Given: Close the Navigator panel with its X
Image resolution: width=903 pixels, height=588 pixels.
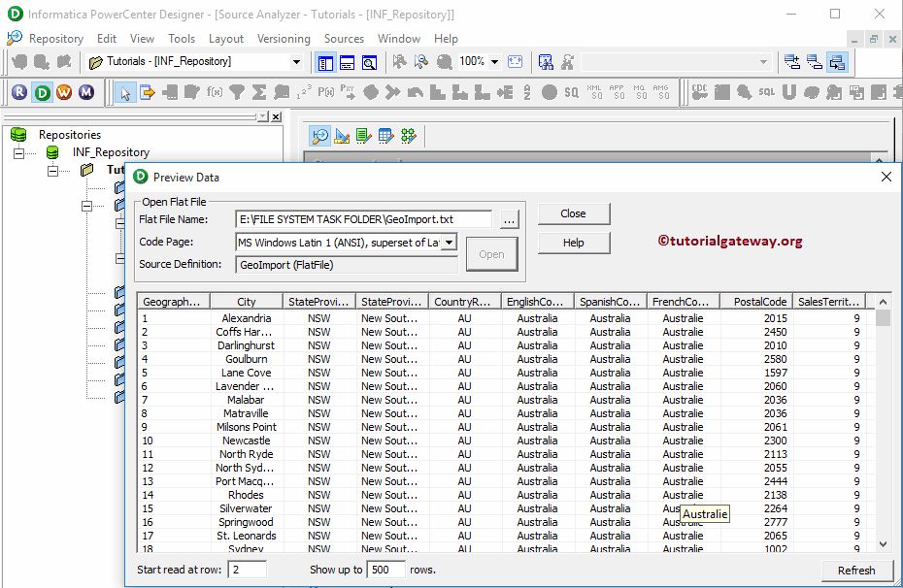Looking at the screenshot, I should (x=277, y=116).
